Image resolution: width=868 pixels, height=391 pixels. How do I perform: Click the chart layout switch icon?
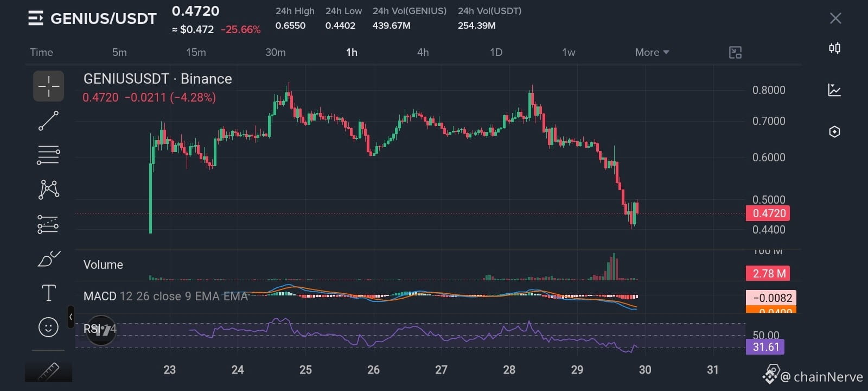(x=735, y=53)
